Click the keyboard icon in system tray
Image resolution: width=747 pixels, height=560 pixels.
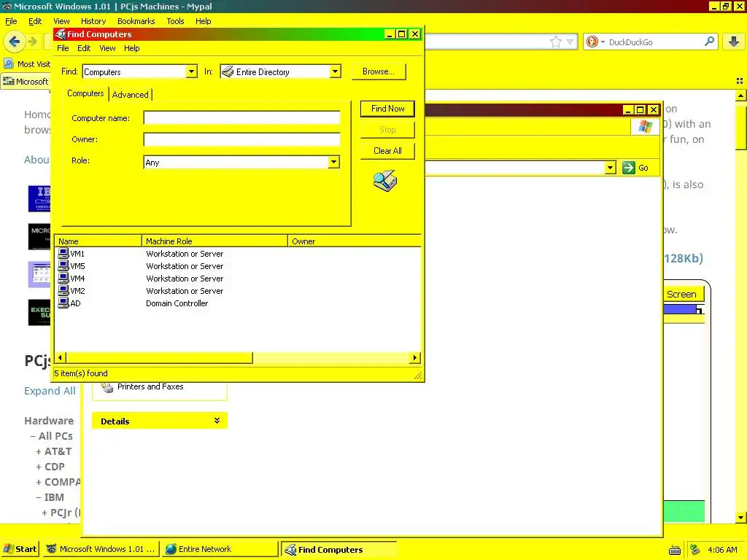point(674,550)
